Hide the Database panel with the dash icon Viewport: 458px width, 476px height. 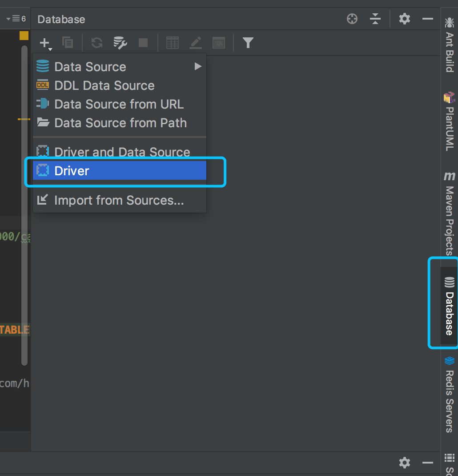coord(427,19)
